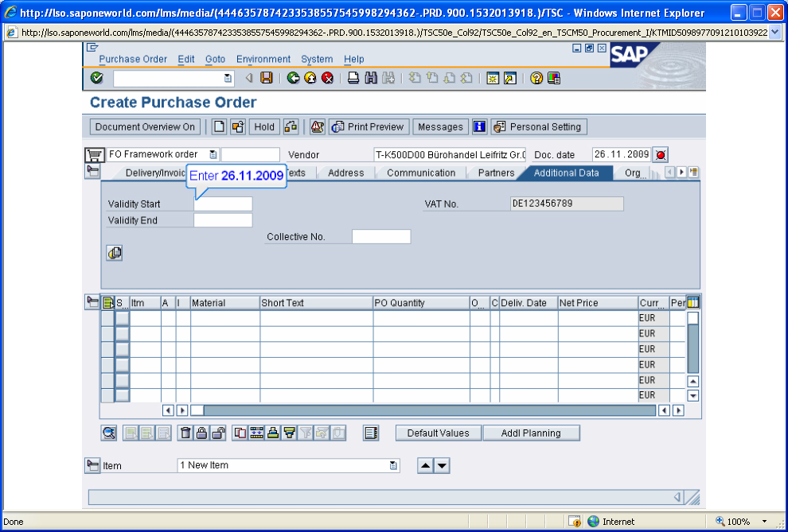The width and height of the screenshot is (788, 532).
Task: Click the Create new document icon
Action: (219, 126)
